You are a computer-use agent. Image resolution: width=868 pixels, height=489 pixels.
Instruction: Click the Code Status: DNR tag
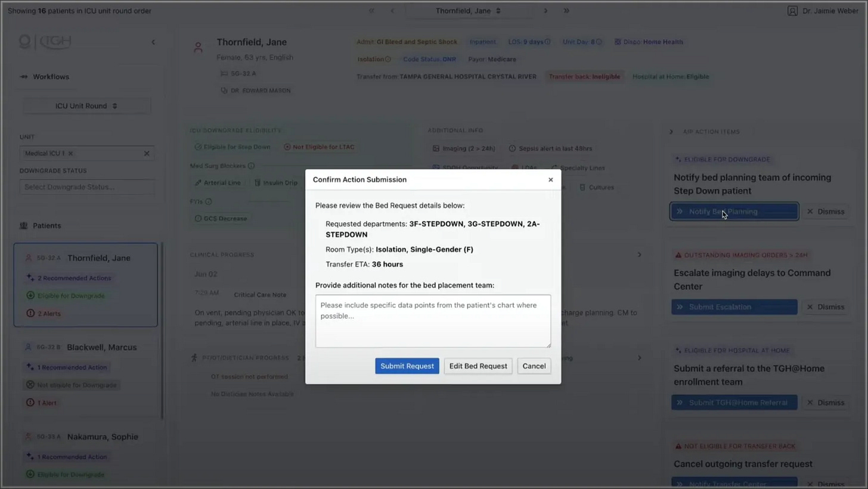point(430,59)
